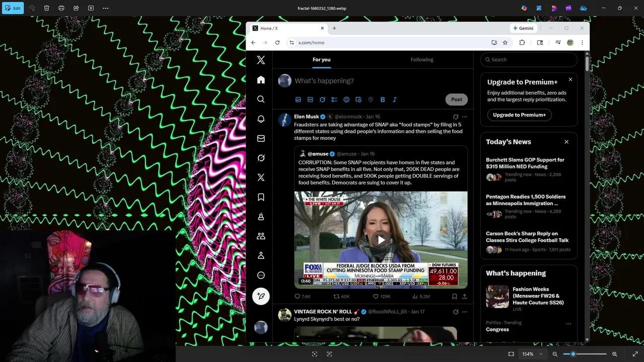Screen dimensions: 644x362
Task: Repost the Elon Musk post
Action: coord(341,297)
